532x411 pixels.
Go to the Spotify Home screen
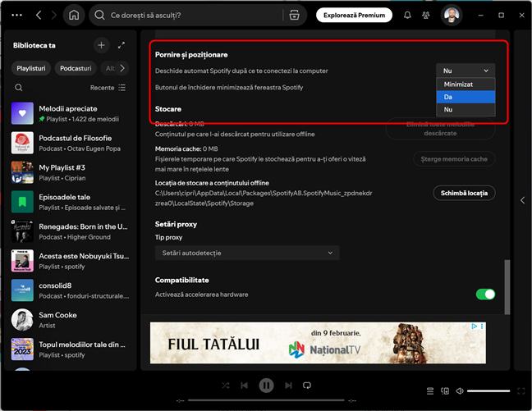(74, 15)
